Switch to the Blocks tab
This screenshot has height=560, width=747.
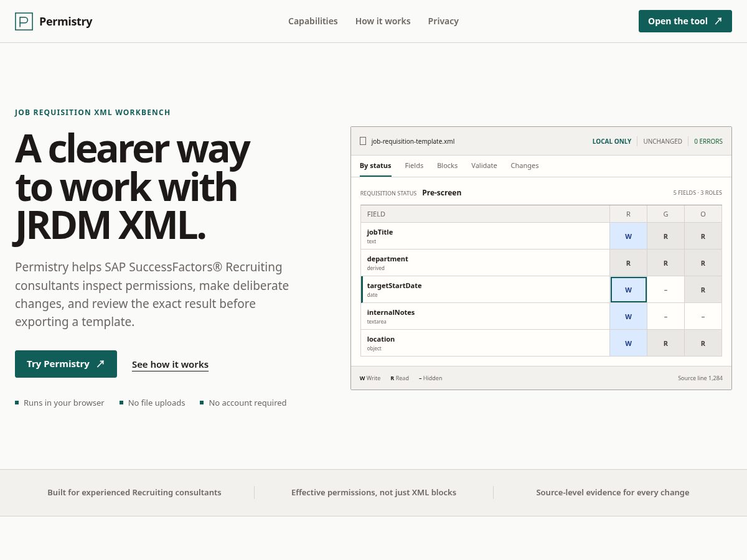click(x=447, y=166)
